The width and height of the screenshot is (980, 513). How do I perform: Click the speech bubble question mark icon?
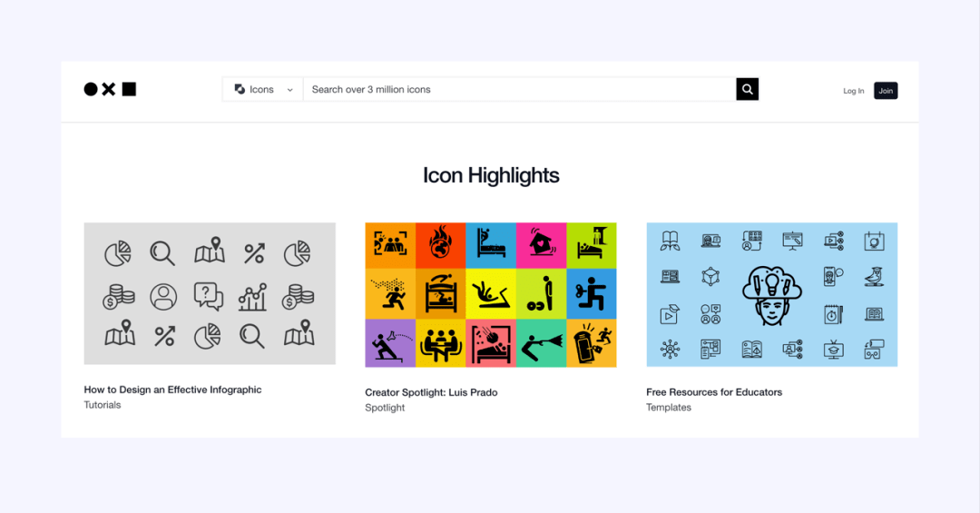[208, 296]
